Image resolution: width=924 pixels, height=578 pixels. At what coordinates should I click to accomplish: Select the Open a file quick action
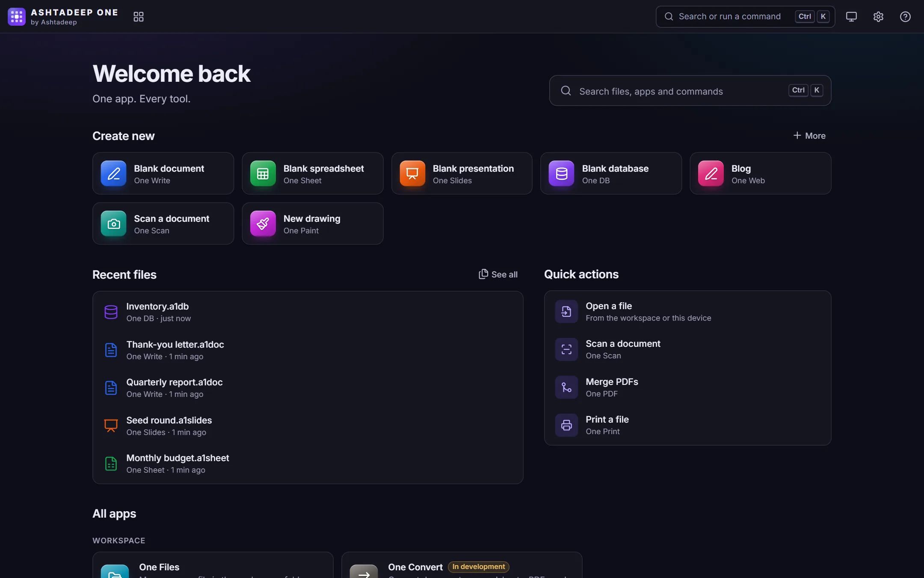click(687, 312)
